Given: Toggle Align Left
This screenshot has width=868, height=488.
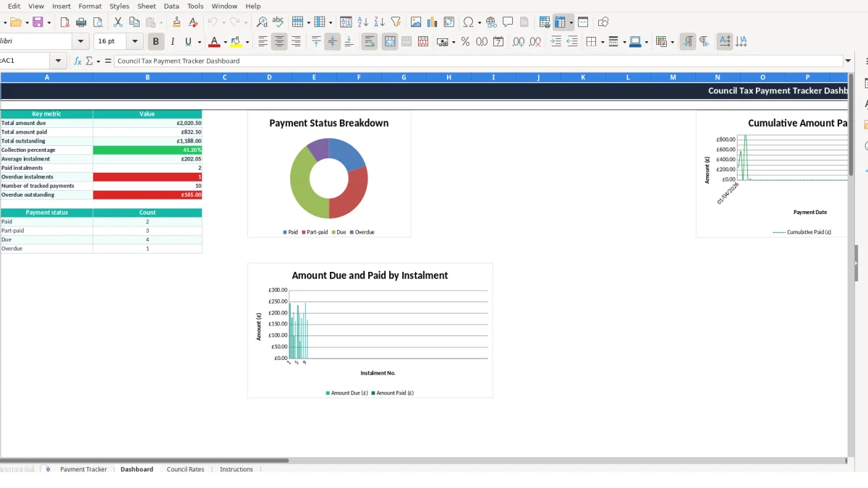Looking at the screenshot, I should point(263,42).
